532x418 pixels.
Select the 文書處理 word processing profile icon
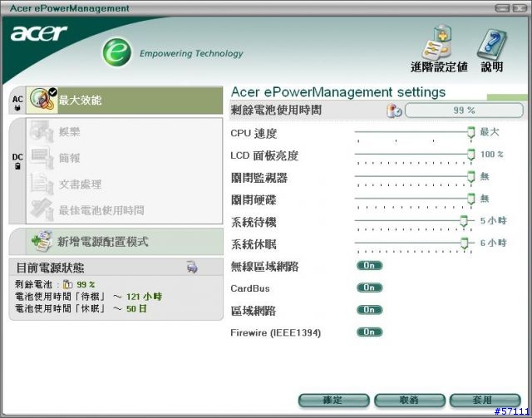click(x=42, y=184)
